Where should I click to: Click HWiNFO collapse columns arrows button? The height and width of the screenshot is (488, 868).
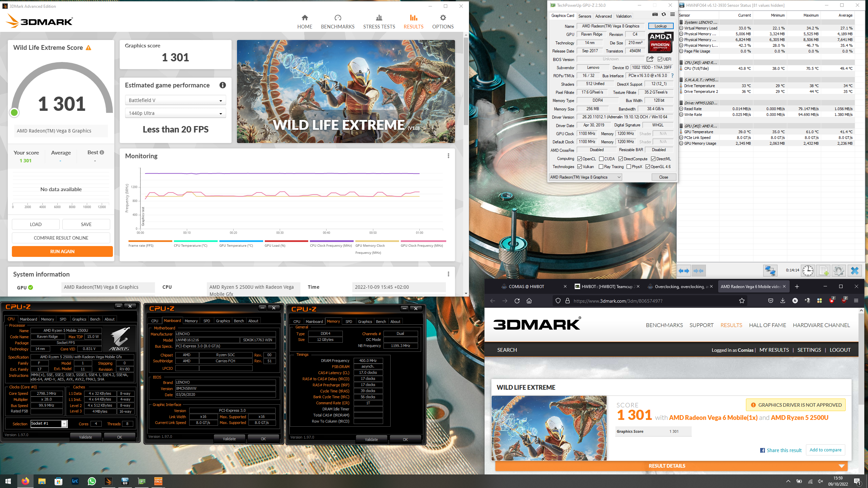(x=698, y=271)
